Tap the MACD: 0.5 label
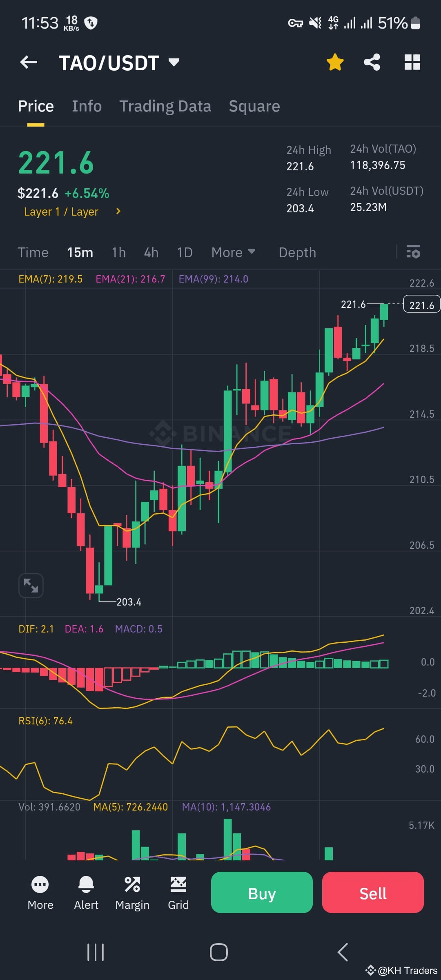The image size is (441, 980). [138, 629]
